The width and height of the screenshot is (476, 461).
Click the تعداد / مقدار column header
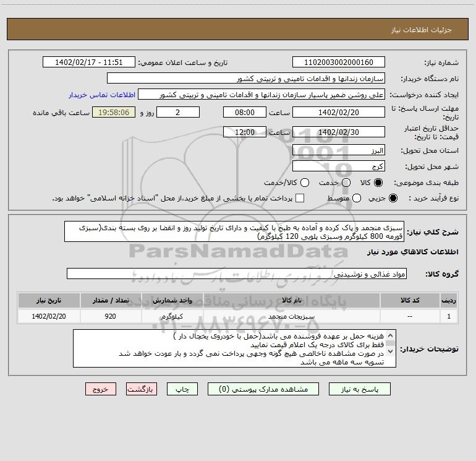pyautogui.click(x=111, y=300)
